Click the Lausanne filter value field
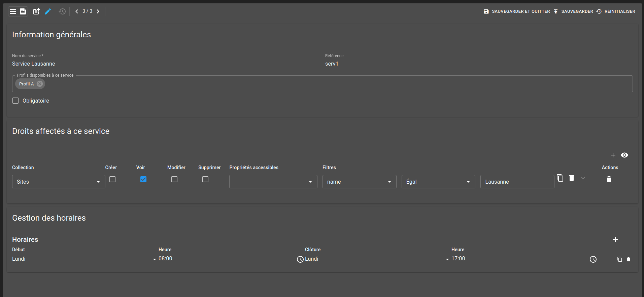Image resolution: width=644 pixels, height=297 pixels. [517, 182]
